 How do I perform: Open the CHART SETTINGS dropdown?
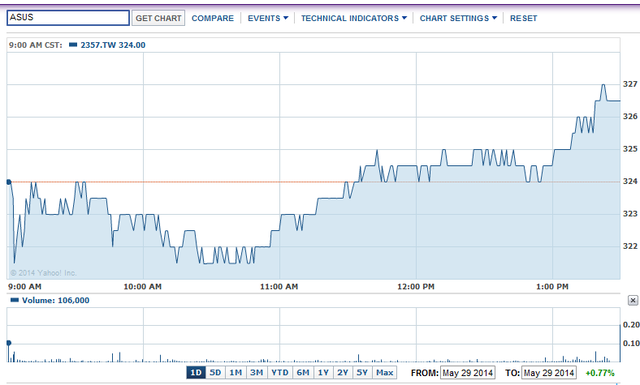458,18
